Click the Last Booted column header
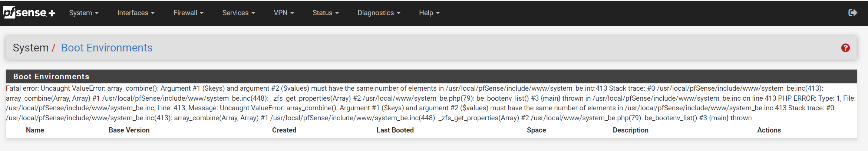Viewport: 868px width, 151px height. coord(395,130)
